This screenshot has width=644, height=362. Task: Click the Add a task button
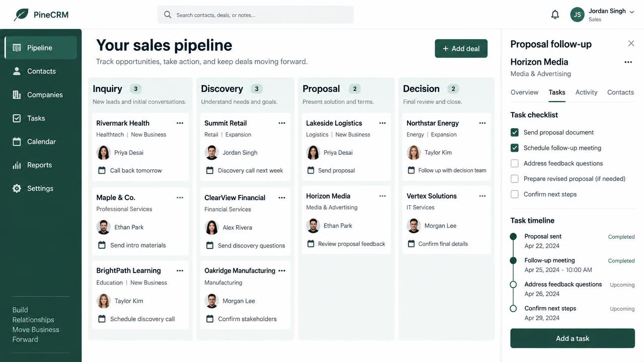click(573, 338)
